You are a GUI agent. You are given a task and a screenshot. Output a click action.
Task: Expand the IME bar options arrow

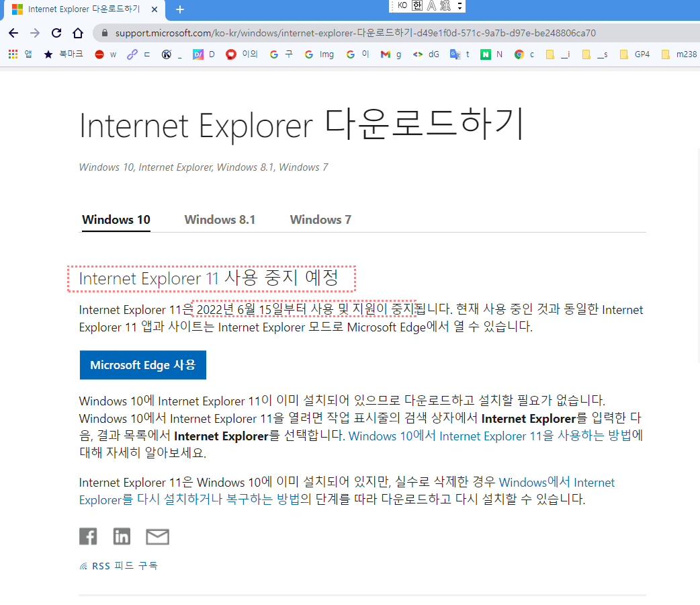460,5
